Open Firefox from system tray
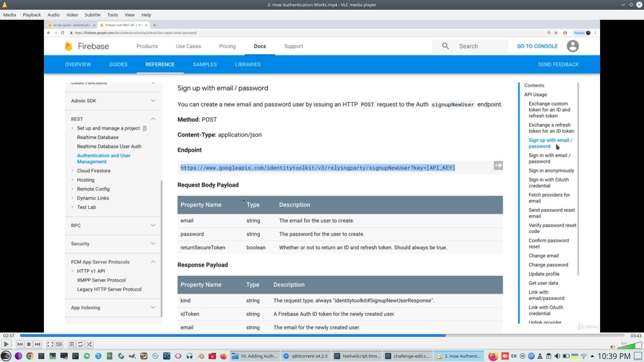This screenshot has width=644, height=362. (x=493, y=356)
